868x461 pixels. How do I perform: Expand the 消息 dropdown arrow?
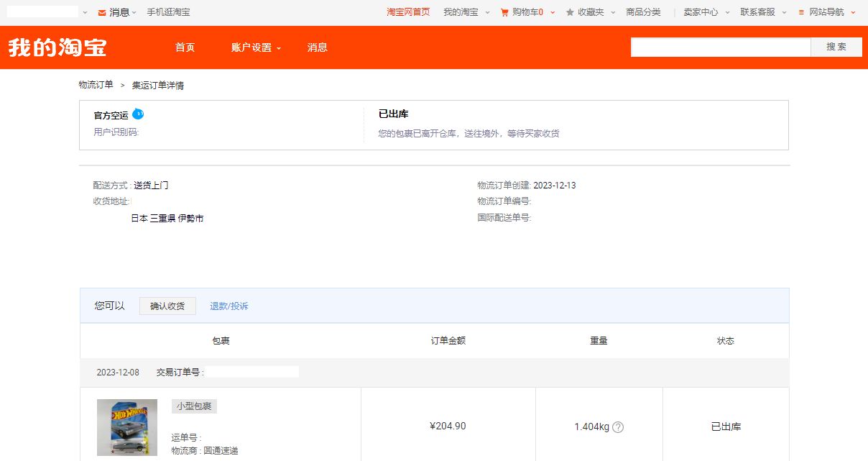pos(134,12)
